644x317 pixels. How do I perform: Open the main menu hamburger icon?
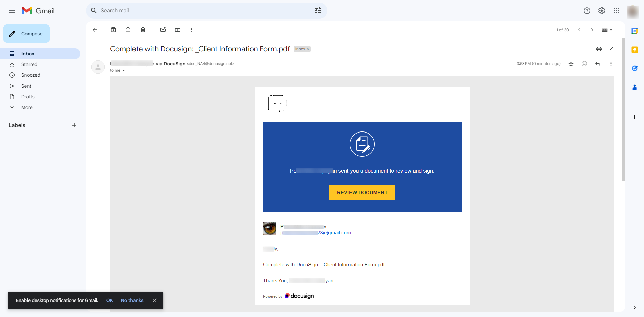(12, 11)
